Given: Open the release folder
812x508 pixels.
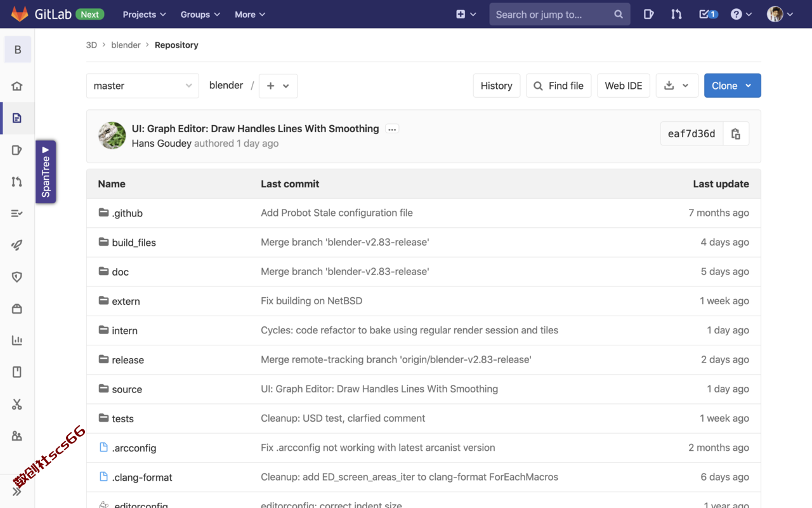Looking at the screenshot, I should tap(128, 360).
